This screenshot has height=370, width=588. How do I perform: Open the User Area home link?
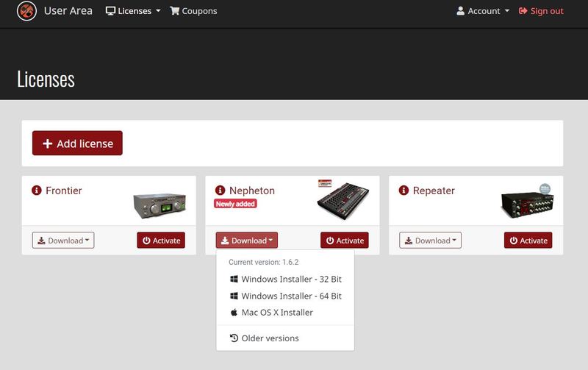pyautogui.click(x=68, y=11)
